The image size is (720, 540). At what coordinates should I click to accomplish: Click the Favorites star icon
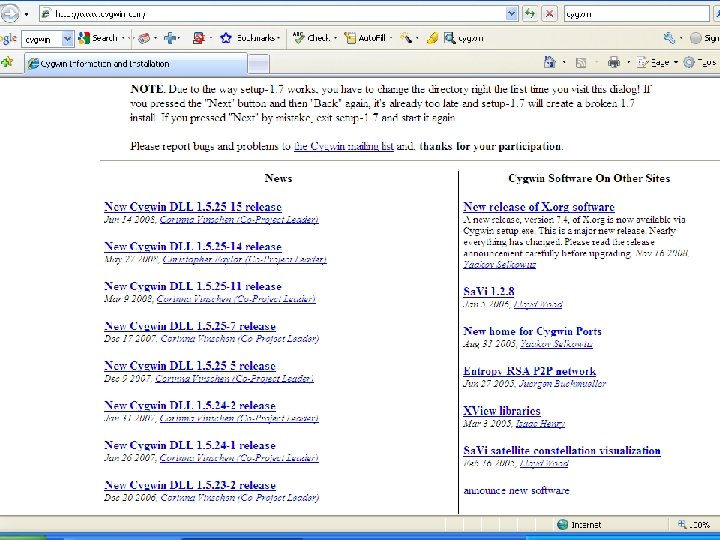pyautogui.click(x=7, y=62)
